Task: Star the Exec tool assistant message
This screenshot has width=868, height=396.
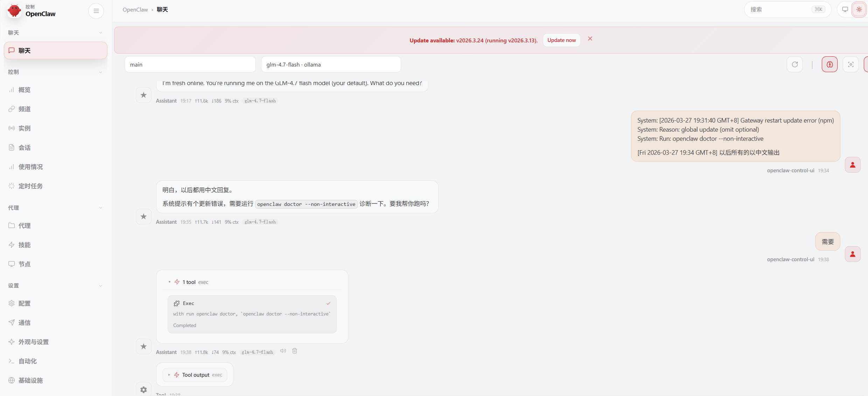Action: coord(143,346)
